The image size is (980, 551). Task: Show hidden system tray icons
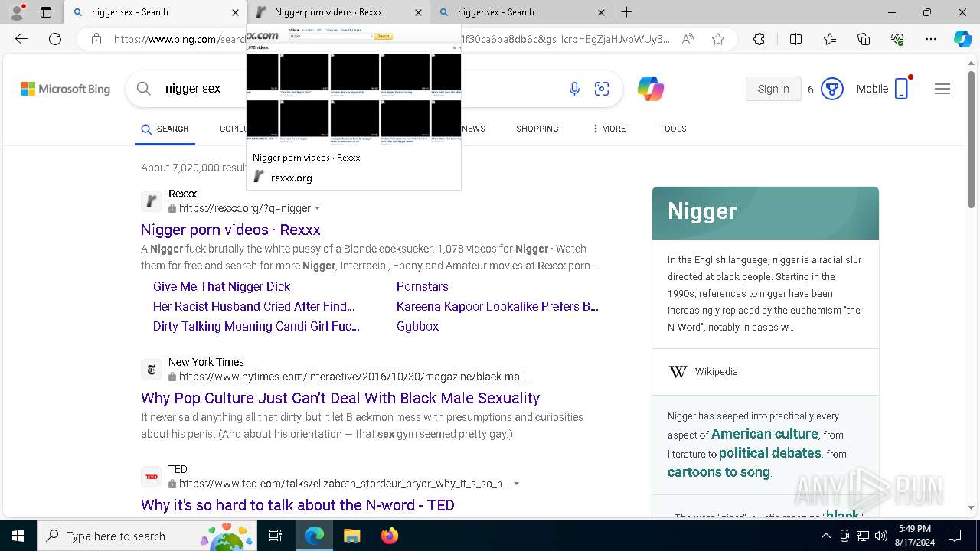click(x=825, y=536)
